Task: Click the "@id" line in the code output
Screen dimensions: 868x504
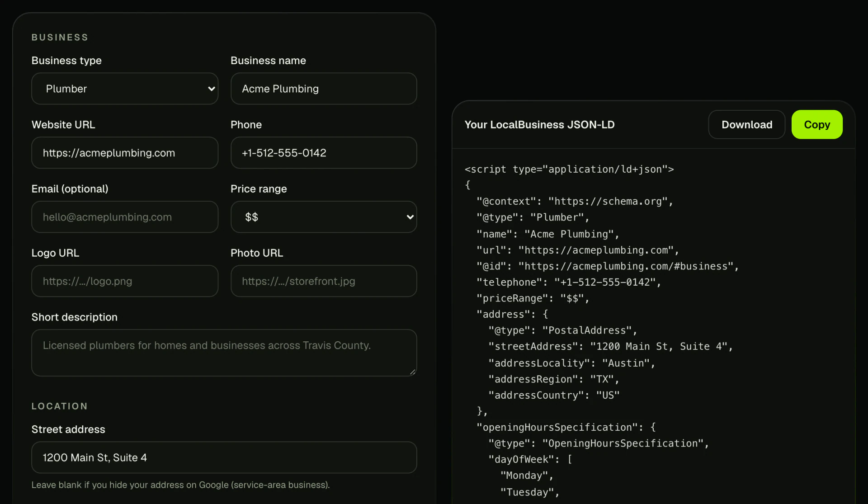Action: tap(608, 266)
